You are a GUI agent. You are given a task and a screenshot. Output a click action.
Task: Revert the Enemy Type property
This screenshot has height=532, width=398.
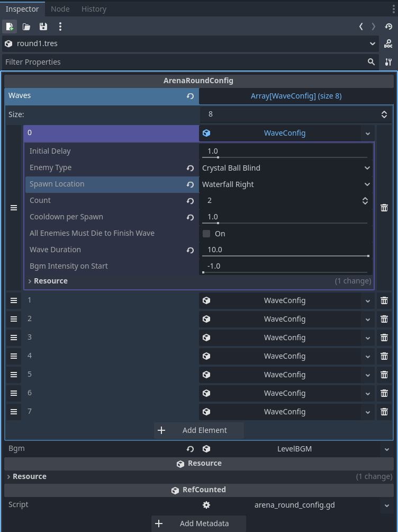click(190, 168)
